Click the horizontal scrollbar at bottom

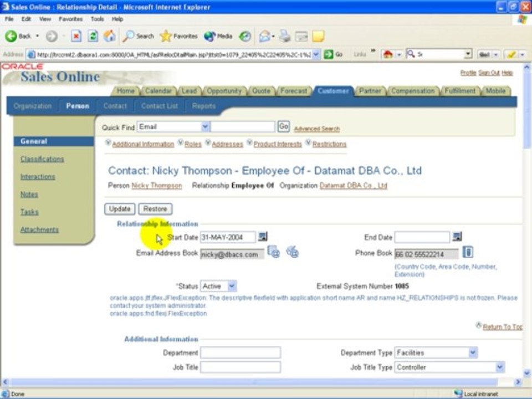(254, 382)
